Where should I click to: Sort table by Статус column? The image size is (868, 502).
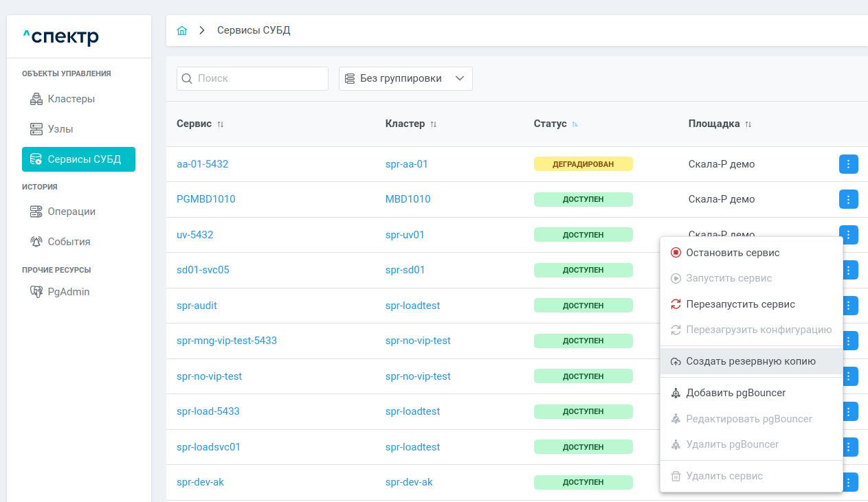(575, 124)
